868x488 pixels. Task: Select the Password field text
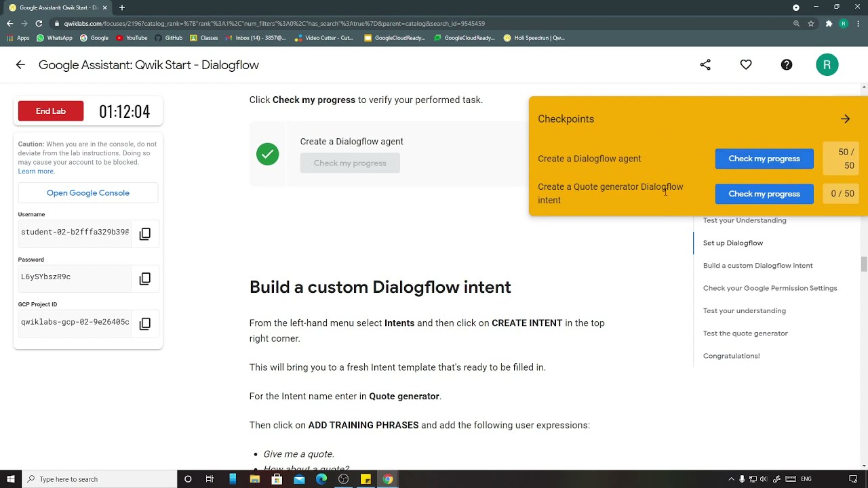(75, 277)
